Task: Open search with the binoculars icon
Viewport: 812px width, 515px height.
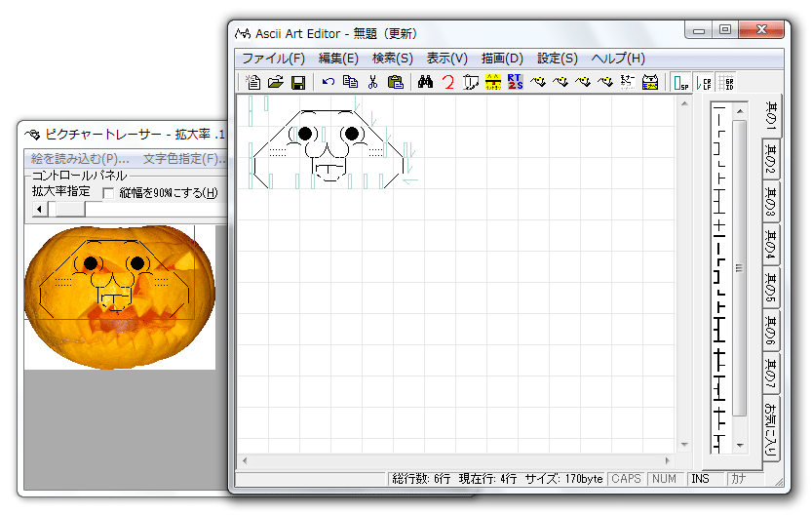Action: coord(425,82)
